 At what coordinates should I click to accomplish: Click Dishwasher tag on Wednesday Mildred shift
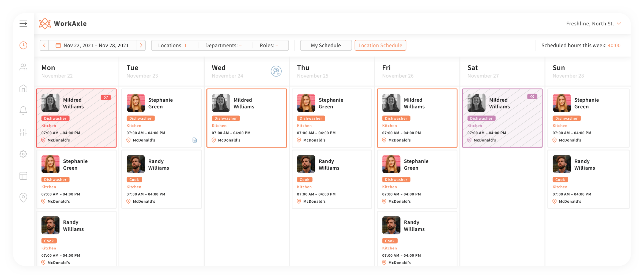pos(225,118)
